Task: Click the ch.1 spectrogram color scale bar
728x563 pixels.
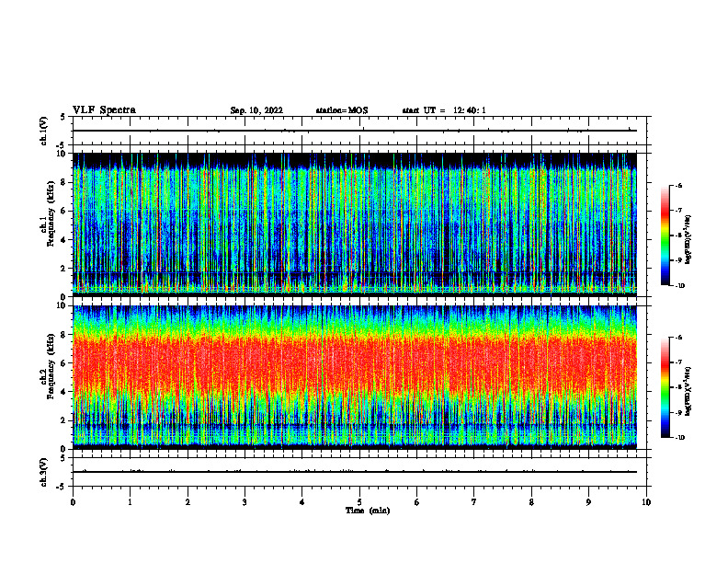Action: tap(665, 236)
